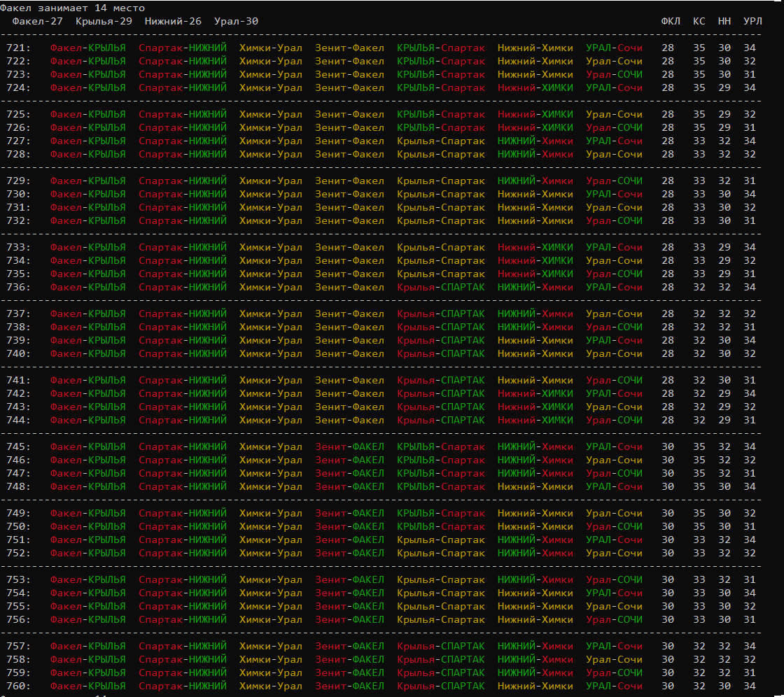784x697 pixels.
Task: Select the ФКЛ value 28 in row 741
Action: pos(668,381)
